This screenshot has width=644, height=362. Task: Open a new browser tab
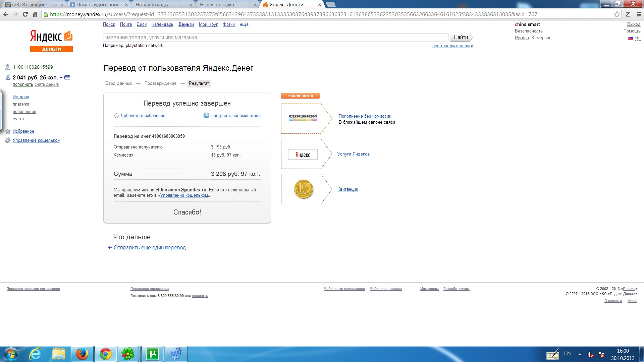[331, 4]
